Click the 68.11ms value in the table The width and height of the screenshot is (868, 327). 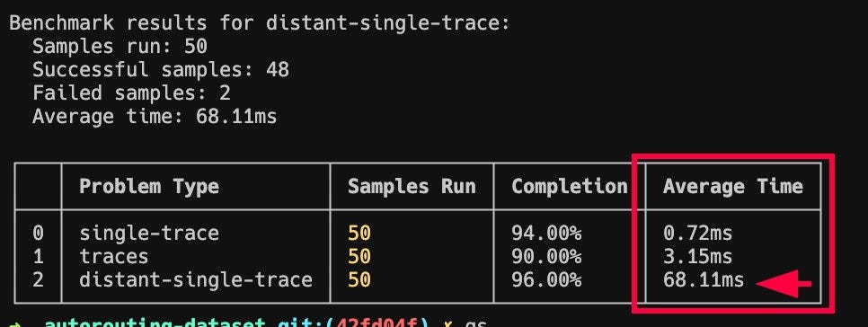click(x=704, y=279)
